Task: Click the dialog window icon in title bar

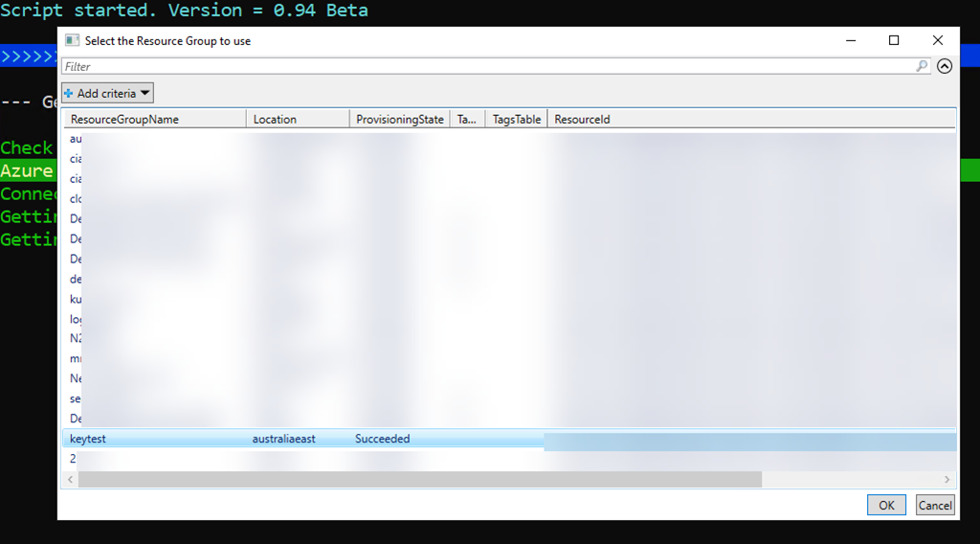Action: click(72, 41)
